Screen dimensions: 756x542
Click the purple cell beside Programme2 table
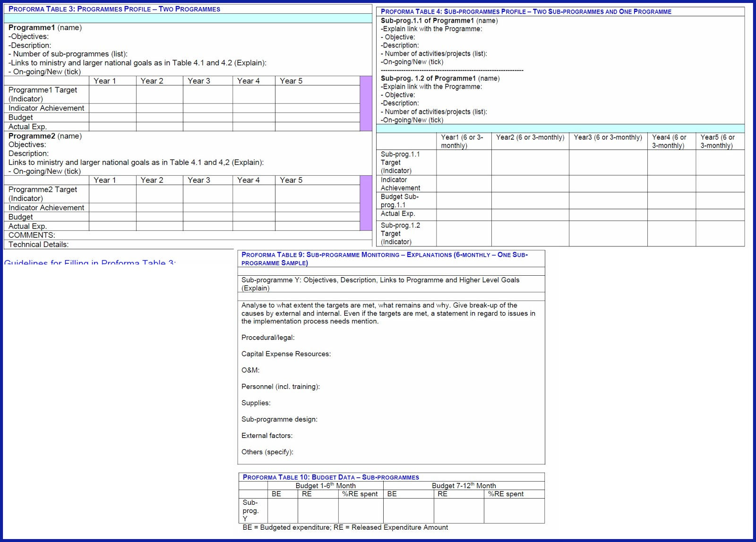[366, 203]
